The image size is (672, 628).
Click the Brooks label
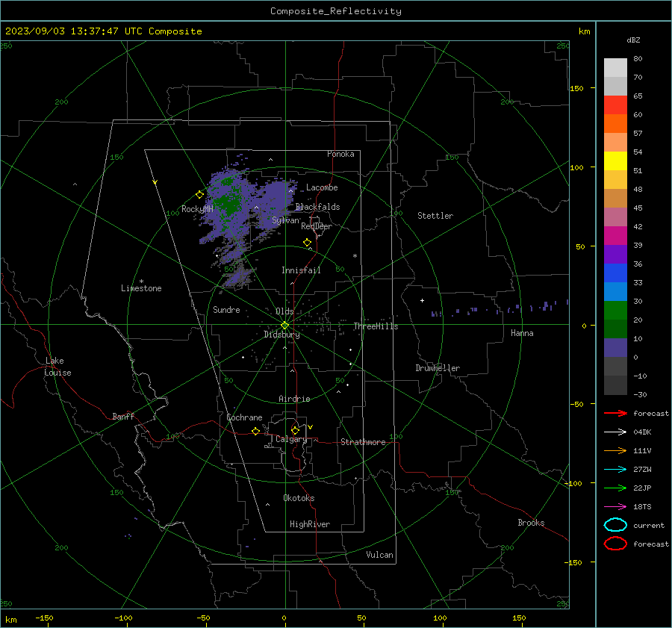point(531,523)
